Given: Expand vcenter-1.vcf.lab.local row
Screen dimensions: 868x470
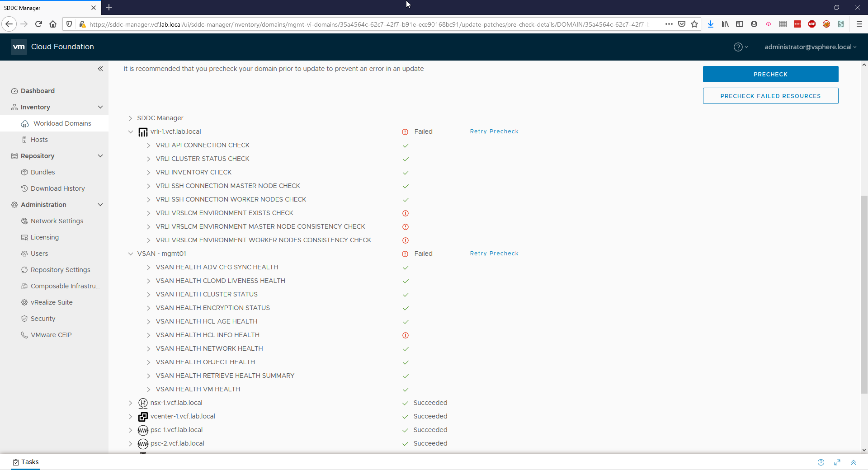Looking at the screenshot, I should [130, 416].
